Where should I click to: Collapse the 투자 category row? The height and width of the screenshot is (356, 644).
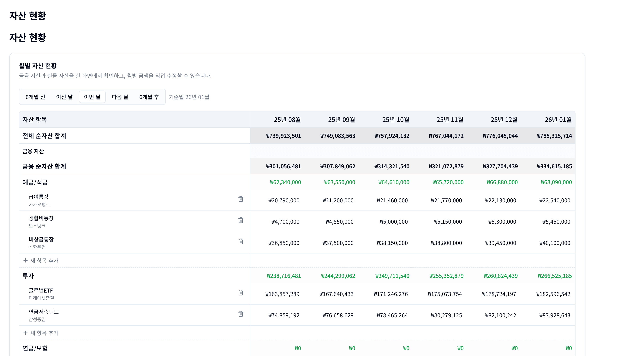tap(28, 276)
